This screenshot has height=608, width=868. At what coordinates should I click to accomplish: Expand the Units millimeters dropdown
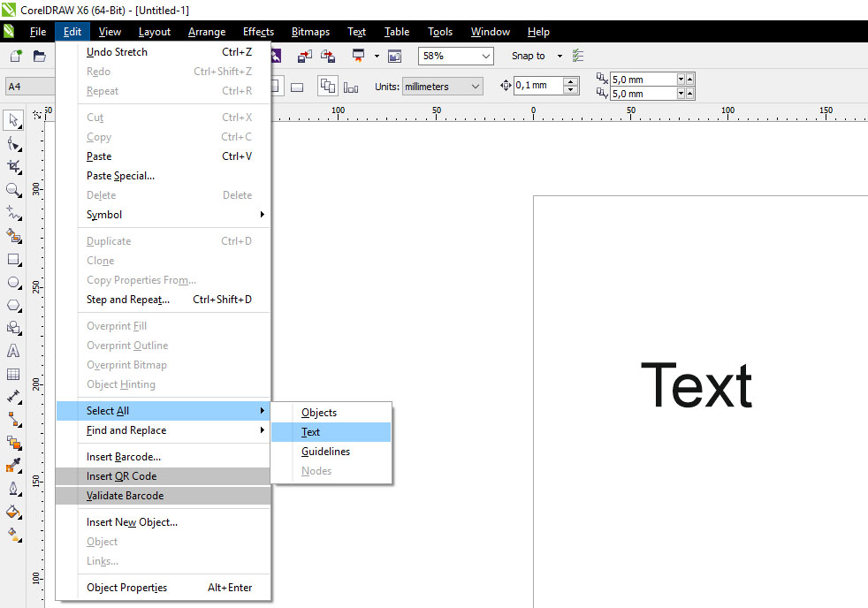(476, 87)
